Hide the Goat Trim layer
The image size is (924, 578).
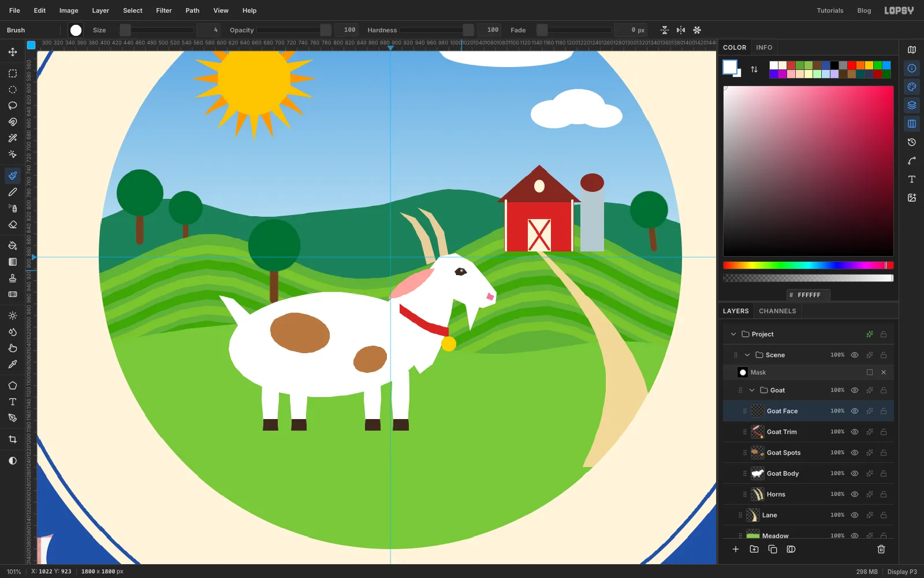coord(855,432)
